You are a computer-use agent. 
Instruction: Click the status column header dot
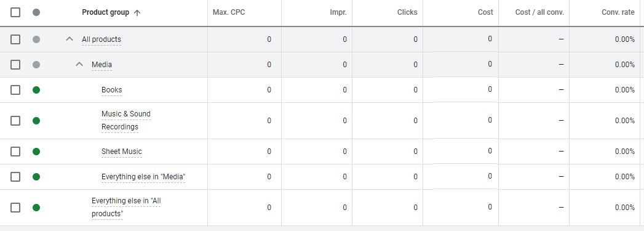tap(36, 12)
